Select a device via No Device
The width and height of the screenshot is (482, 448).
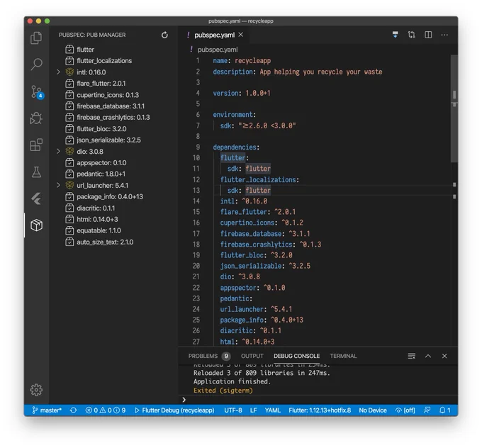click(x=373, y=410)
